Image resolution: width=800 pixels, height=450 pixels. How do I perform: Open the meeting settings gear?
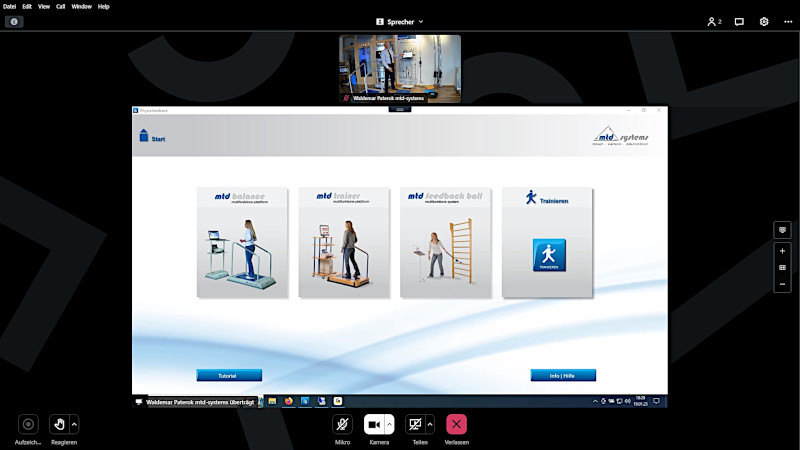[764, 22]
